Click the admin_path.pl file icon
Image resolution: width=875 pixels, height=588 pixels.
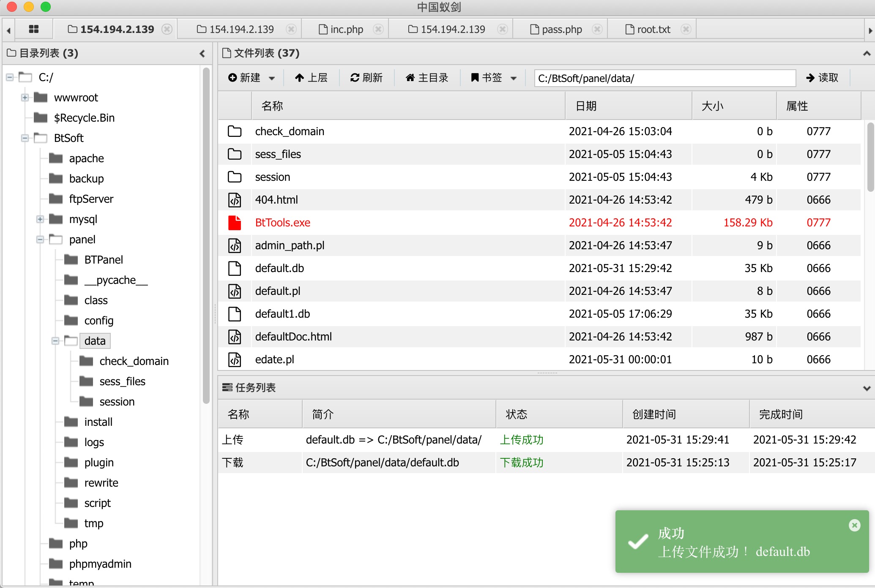[x=235, y=245]
